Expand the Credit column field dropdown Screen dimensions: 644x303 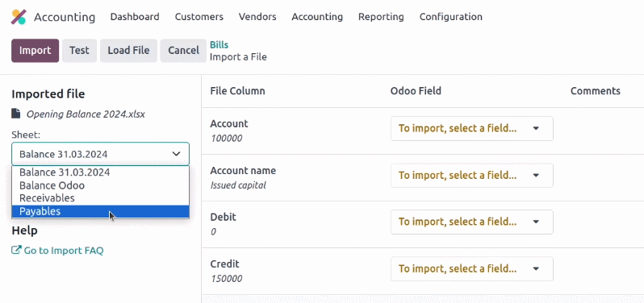471,268
